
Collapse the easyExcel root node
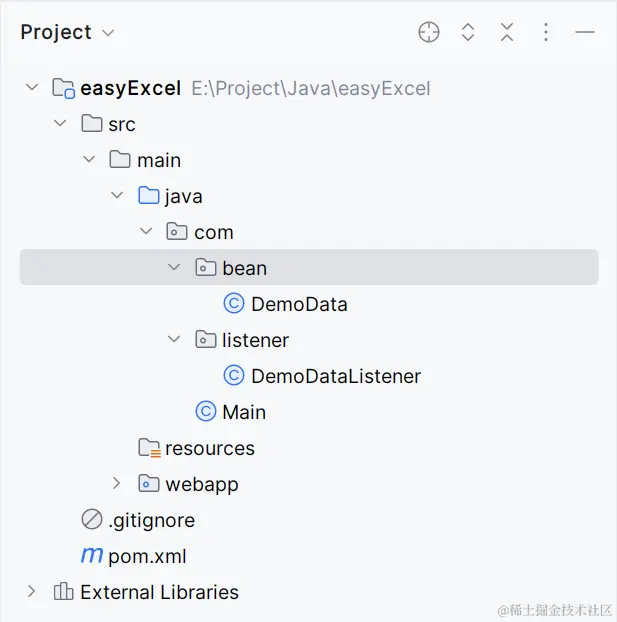[32, 87]
